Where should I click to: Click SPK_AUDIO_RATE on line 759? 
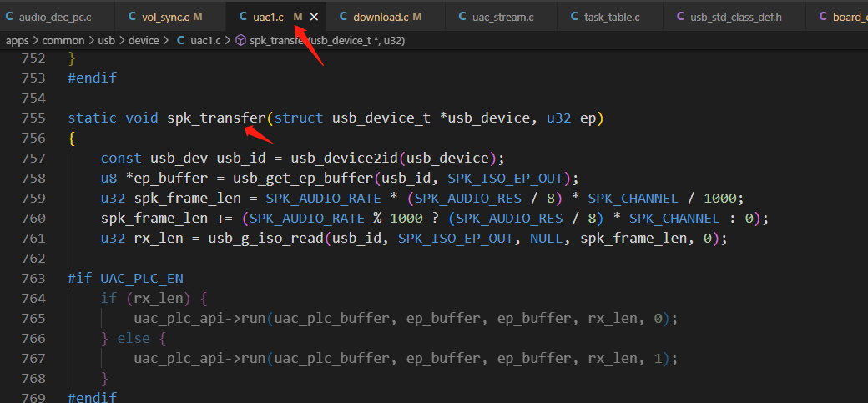(x=324, y=199)
